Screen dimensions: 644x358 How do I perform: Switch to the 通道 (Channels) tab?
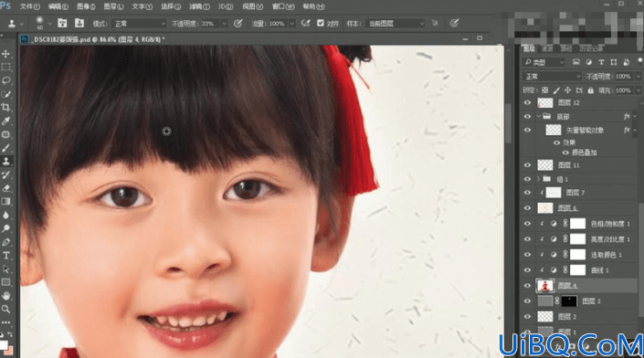pyautogui.click(x=547, y=48)
